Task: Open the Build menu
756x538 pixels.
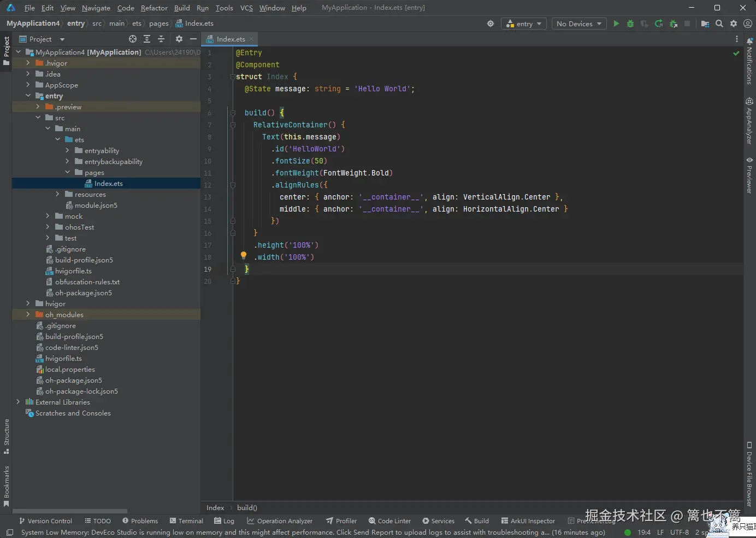Action: (182, 8)
